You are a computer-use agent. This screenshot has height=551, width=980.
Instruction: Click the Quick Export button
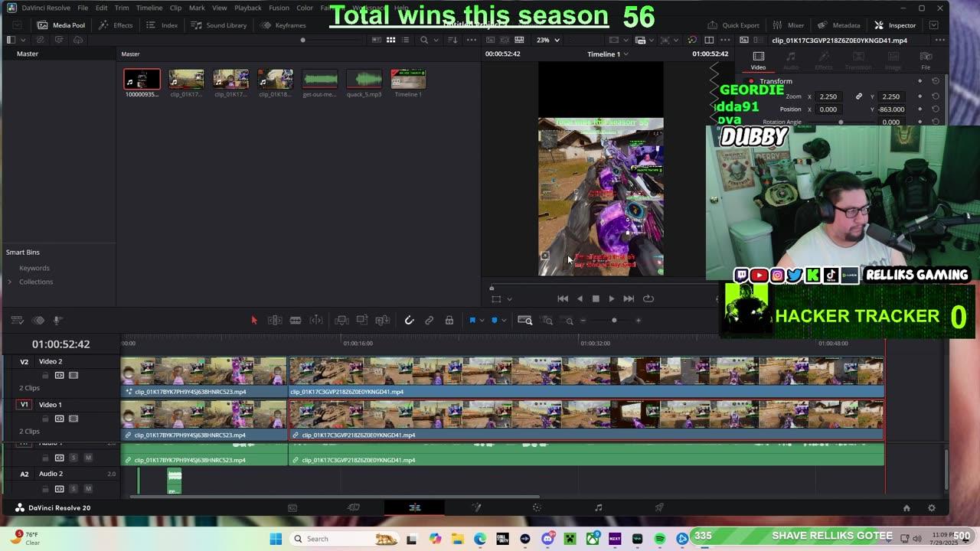[x=733, y=25]
